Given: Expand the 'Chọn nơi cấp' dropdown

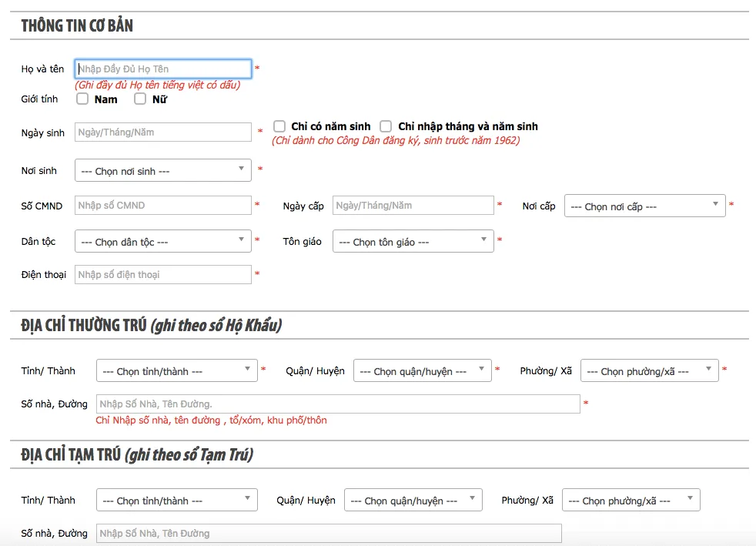Looking at the screenshot, I should pyautogui.click(x=644, y=206).
